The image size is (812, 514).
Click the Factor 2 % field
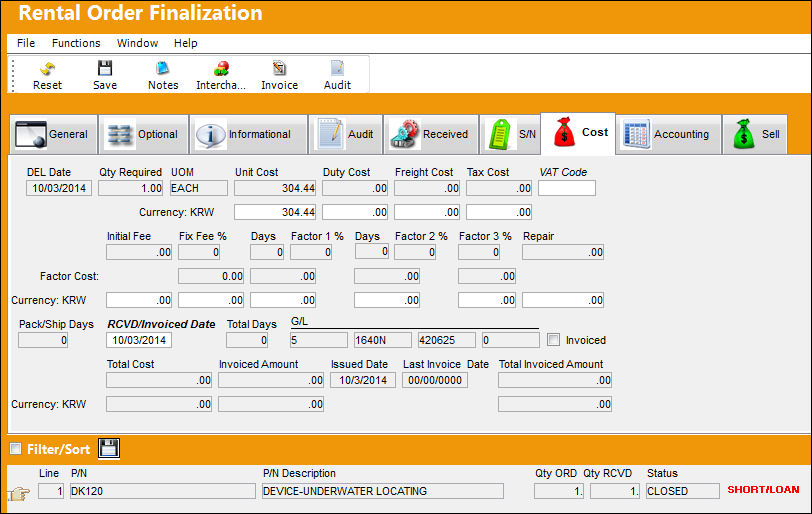click(x=415, y=252)
